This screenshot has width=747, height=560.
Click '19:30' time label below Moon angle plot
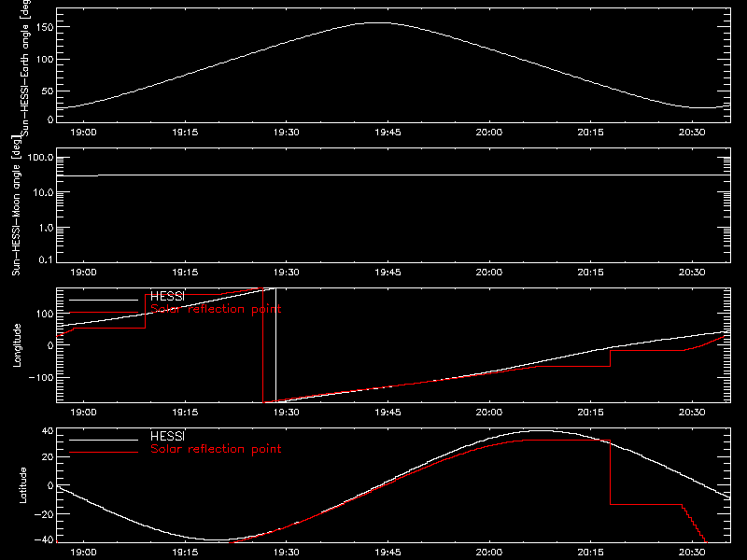pos(287,273)
